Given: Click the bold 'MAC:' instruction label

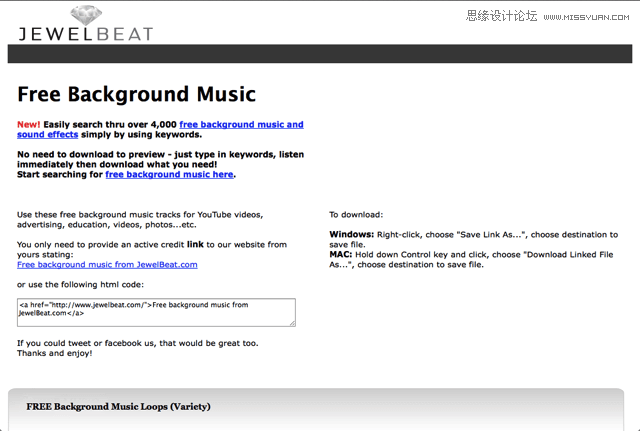Looking at the screenshot, I should [341, 255].
